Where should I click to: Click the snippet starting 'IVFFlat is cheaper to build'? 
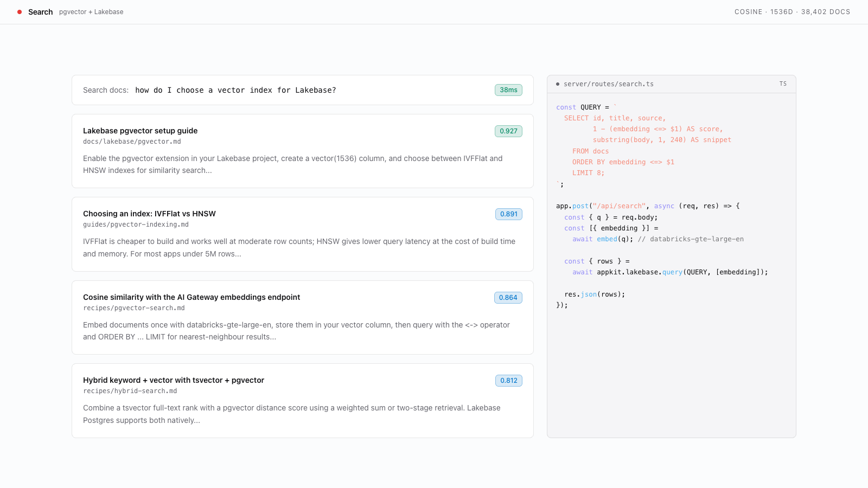tap(299, 248)
